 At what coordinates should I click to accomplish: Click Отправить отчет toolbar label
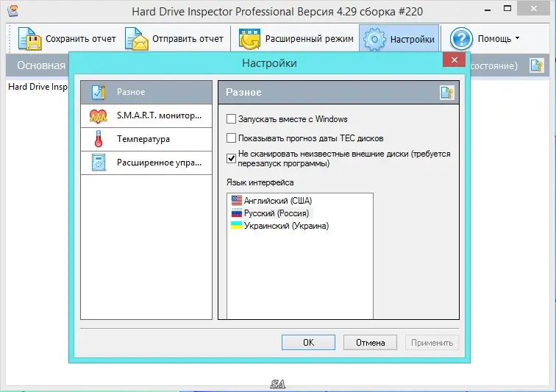click(x=188, y=39)
